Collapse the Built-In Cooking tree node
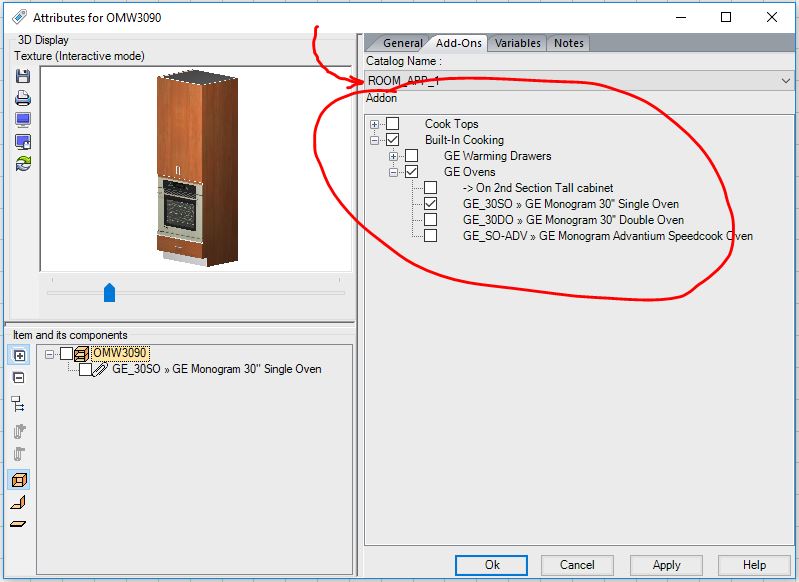799x582 pixels. point(375,140)
